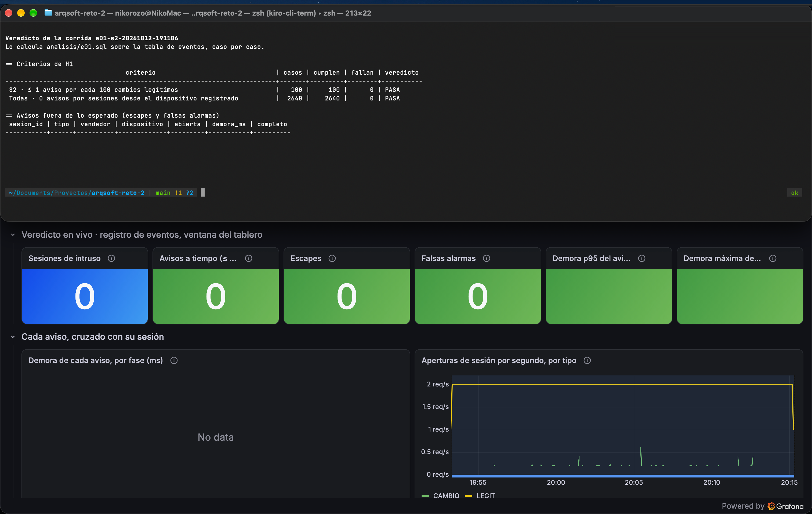Open Aperturas de sesión por segundo title

tap(499, 361)
